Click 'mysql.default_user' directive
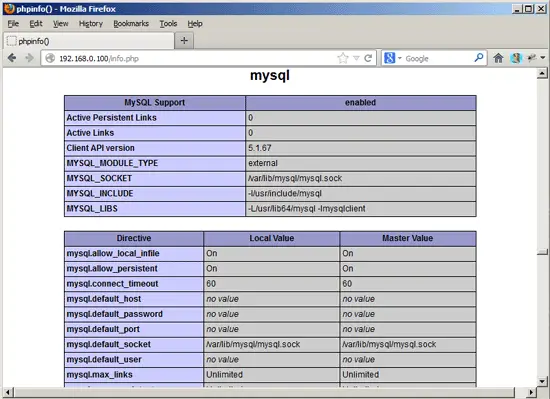 click(x=104, y=359)
